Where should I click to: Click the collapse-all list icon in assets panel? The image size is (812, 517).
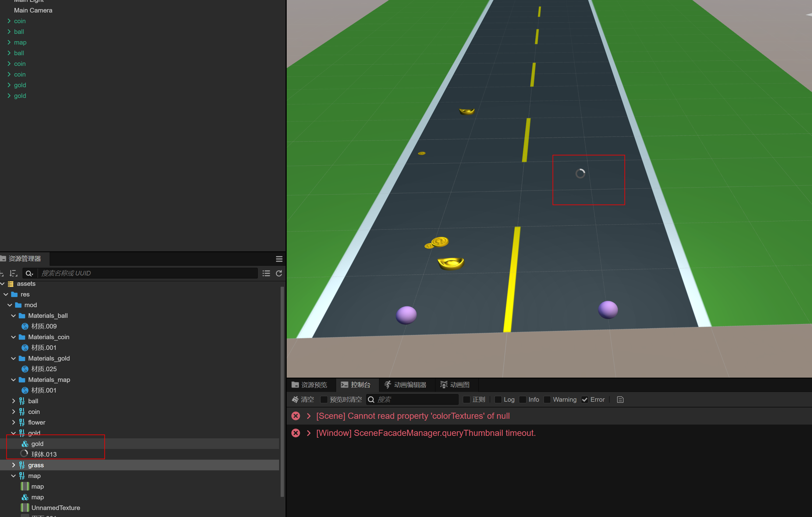tap(266, 273)
